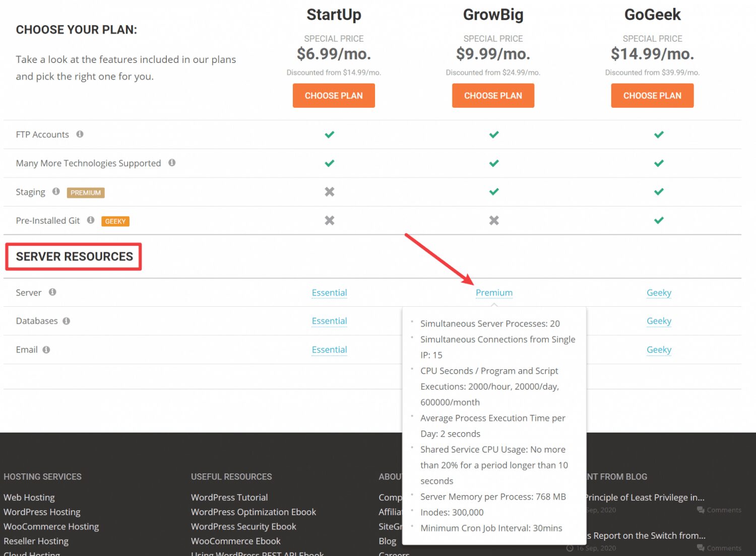Click the HOSTING SERVICES footer heading
The width and height of the screenshot is (756, 556).
pos(42,477)
